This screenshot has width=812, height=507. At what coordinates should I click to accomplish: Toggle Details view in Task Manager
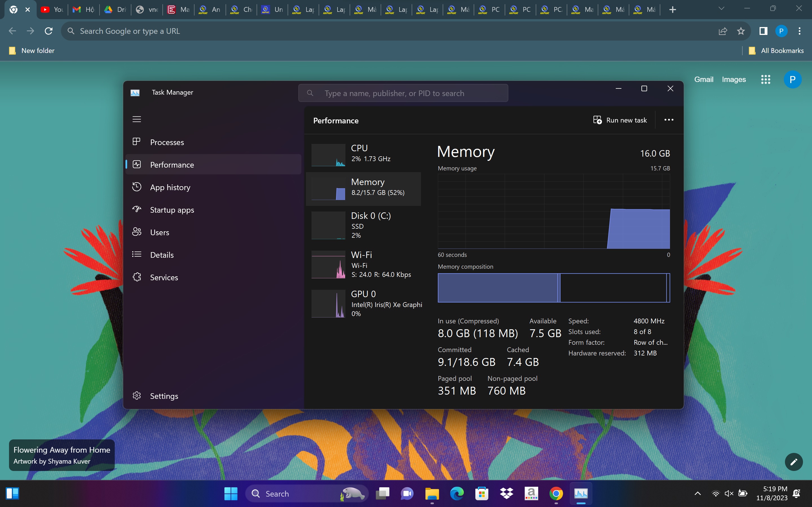161,254
